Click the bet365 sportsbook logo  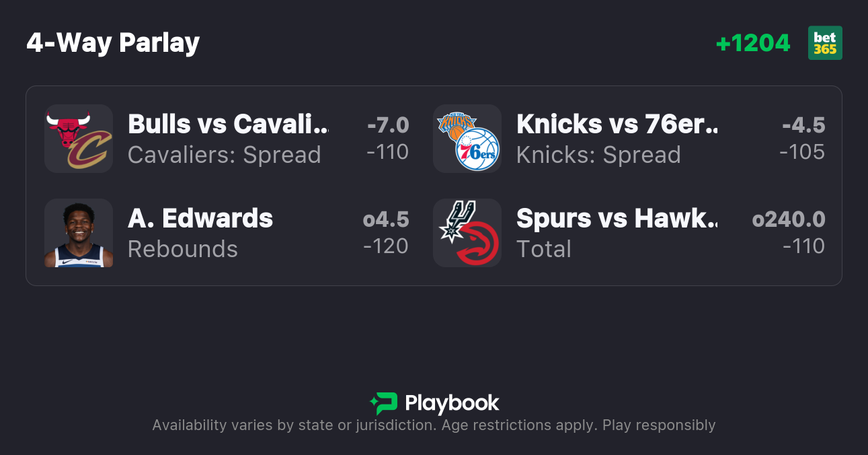pos(825,43)
